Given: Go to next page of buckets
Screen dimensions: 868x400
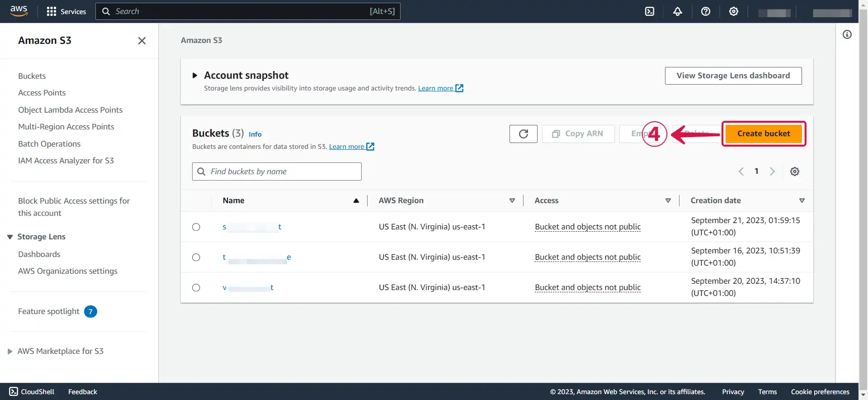Looking at the screenshot, I should 772,171.
